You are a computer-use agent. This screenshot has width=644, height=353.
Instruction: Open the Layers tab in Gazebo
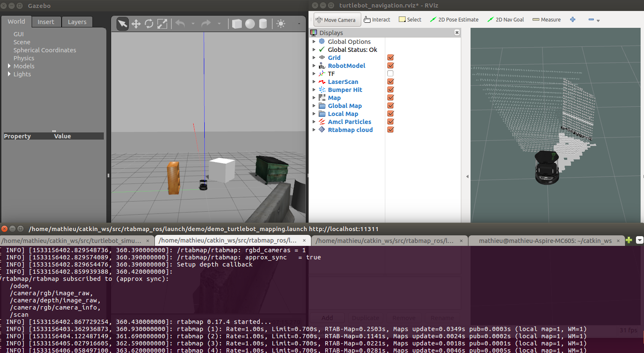(x=77, y=22)
